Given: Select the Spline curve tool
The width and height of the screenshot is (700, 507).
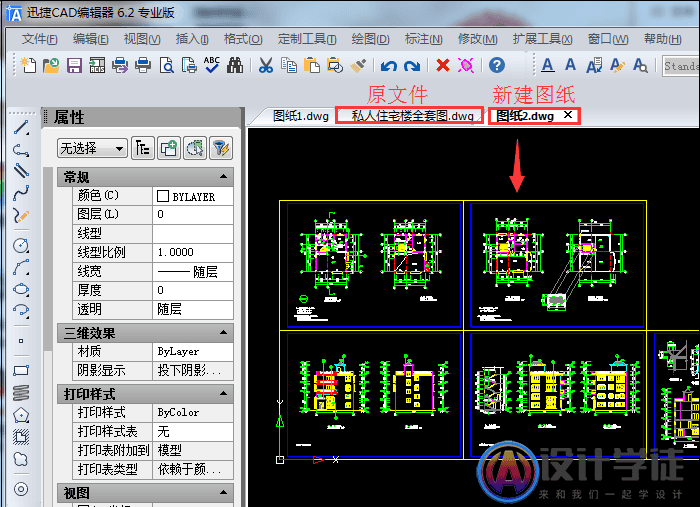Looking at the screenshot, I should (21, 193).
